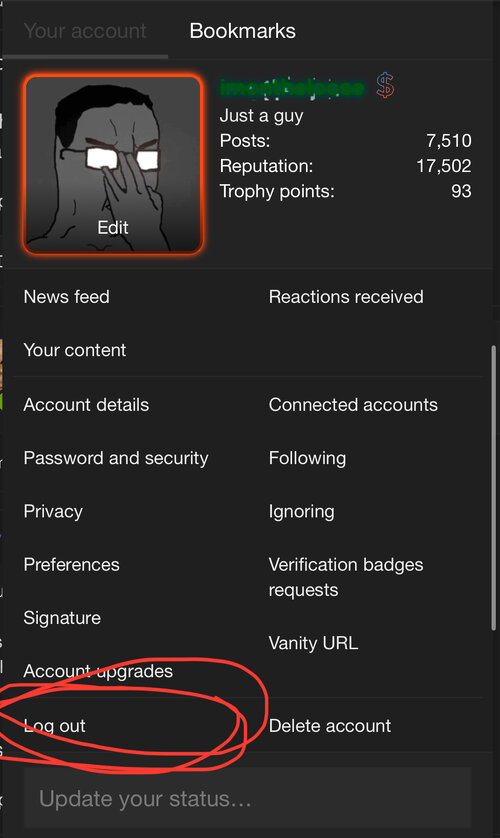
Task: Open Your content page
Action: coord(75,350)
